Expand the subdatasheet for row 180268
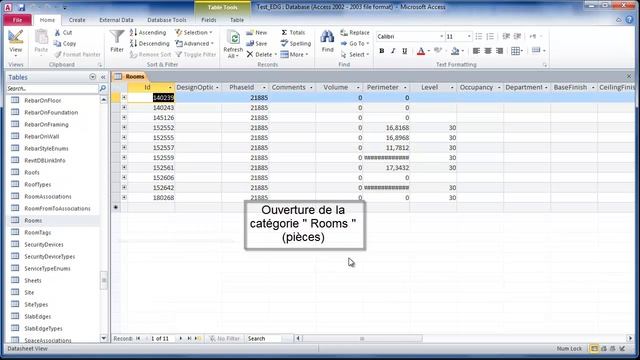This screenshot has width=640, height=360. (124, 197)
